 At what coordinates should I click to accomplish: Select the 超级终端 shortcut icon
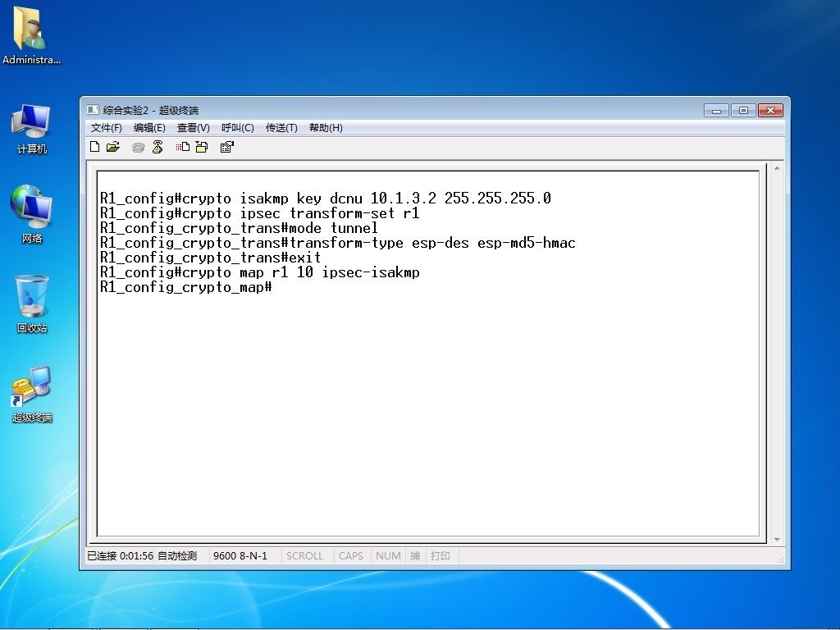(32, 395)
